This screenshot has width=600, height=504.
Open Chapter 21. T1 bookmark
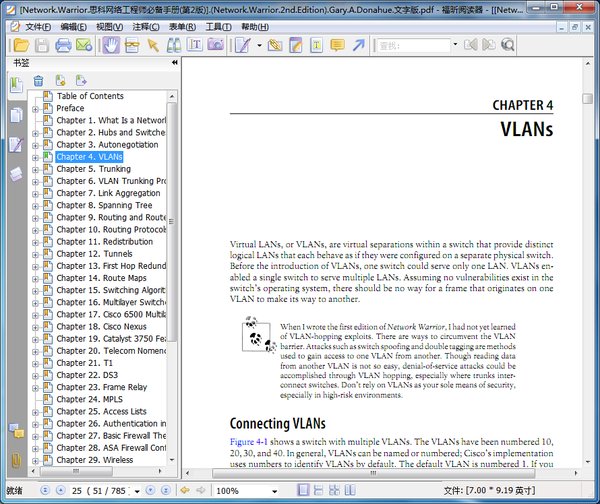[x=85, y=363]
